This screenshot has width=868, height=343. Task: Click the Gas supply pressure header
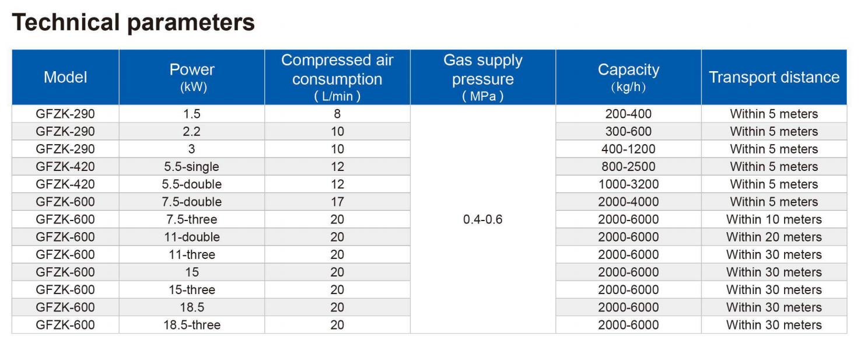coord(483,77)
